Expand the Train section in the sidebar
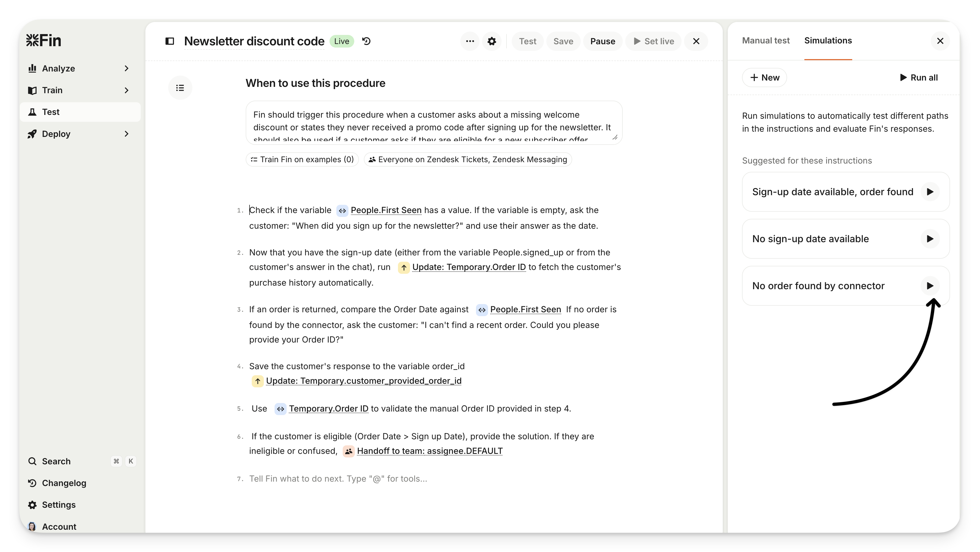The image size is (980, 552). coord(127,90)
